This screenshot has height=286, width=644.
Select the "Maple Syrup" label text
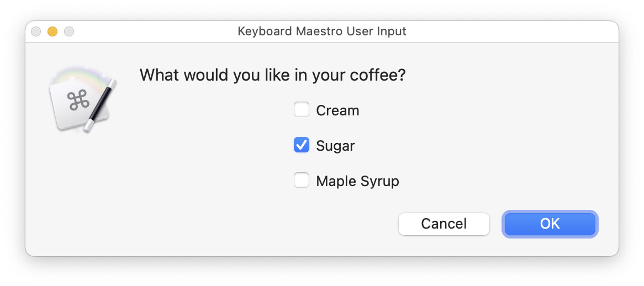point(357,181)
